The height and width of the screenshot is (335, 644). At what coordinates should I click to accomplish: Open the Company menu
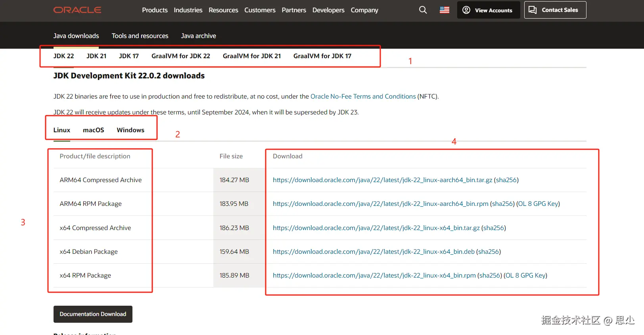tap(364, 10)
